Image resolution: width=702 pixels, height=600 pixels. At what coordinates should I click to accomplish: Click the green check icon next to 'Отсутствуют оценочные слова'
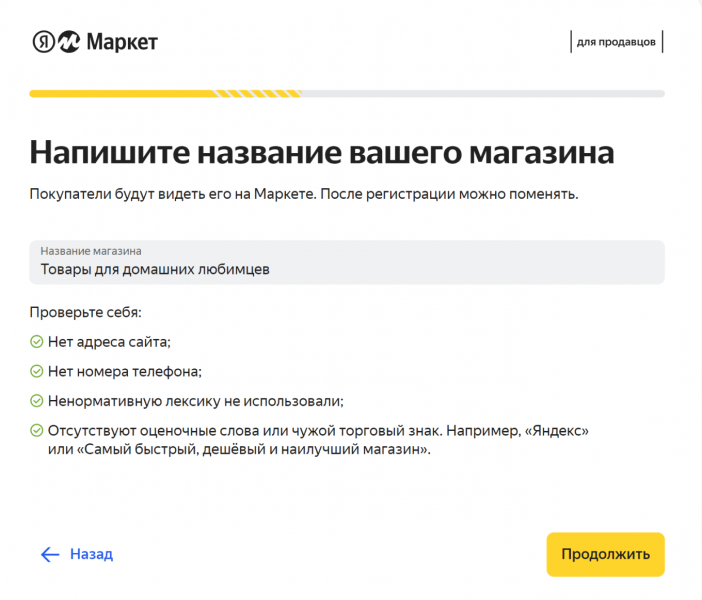(x=36, y=430)
